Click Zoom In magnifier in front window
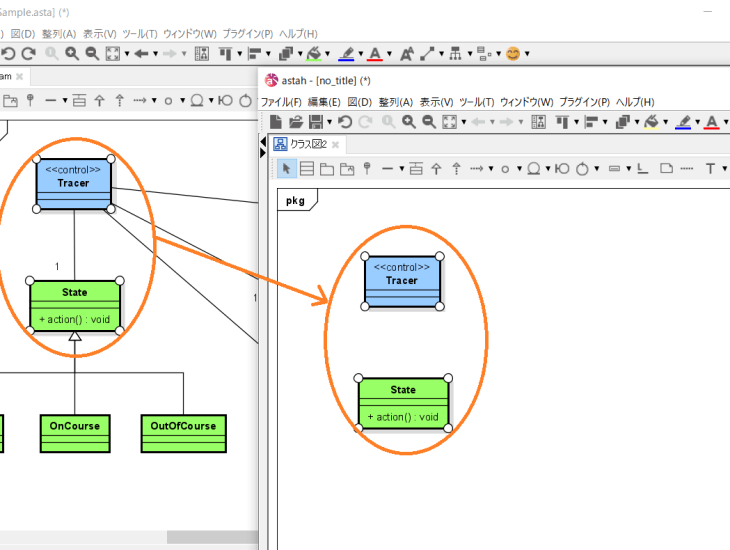This screenshot has width=730, height=550. (x=408, y=122)
